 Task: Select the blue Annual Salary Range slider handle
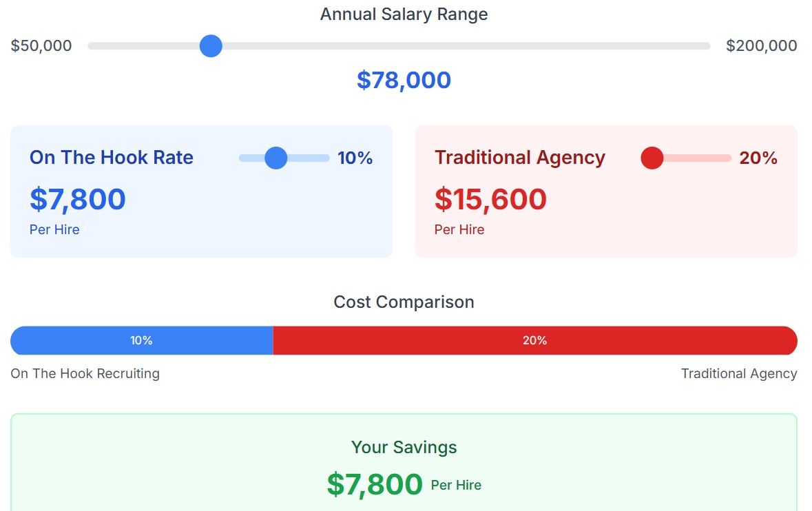210,45
